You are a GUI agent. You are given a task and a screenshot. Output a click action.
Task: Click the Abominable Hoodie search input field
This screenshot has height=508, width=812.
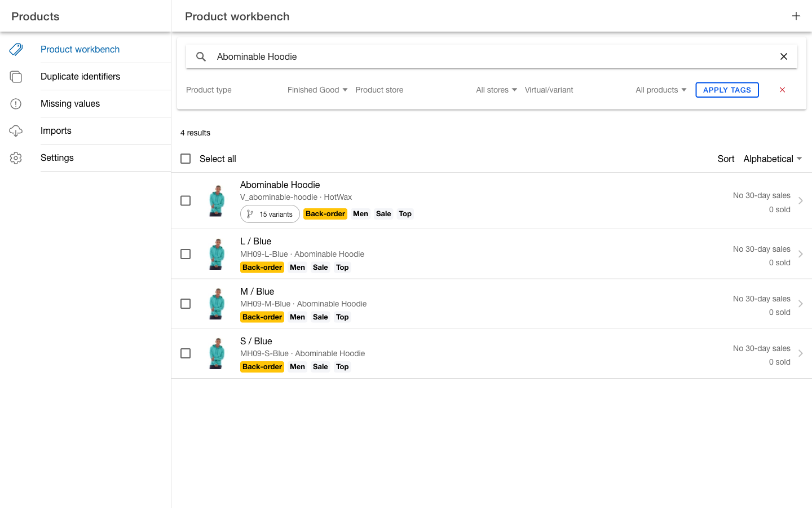click(492, 56)
